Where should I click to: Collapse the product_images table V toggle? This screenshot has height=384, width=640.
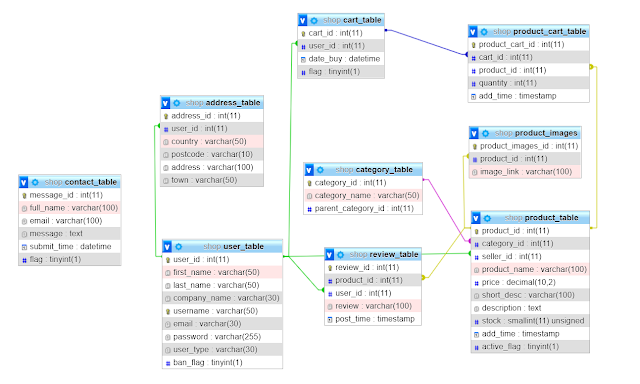(474, 133)
